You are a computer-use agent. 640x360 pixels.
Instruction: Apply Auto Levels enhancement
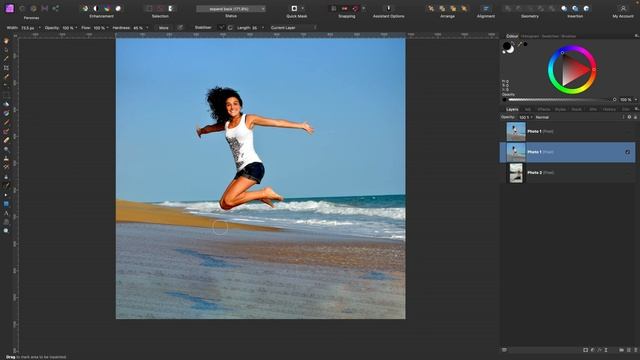pyautogui.click(x=84, y=8)
